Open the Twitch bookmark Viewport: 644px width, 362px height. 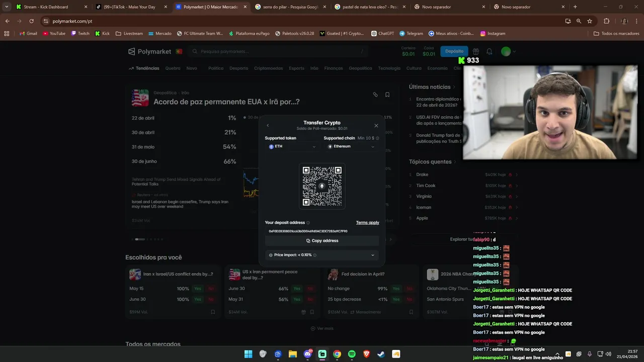(80, 34)
